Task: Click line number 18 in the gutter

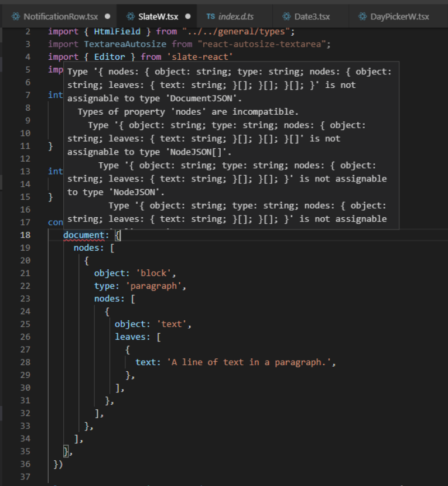Action: click(25, 235)
